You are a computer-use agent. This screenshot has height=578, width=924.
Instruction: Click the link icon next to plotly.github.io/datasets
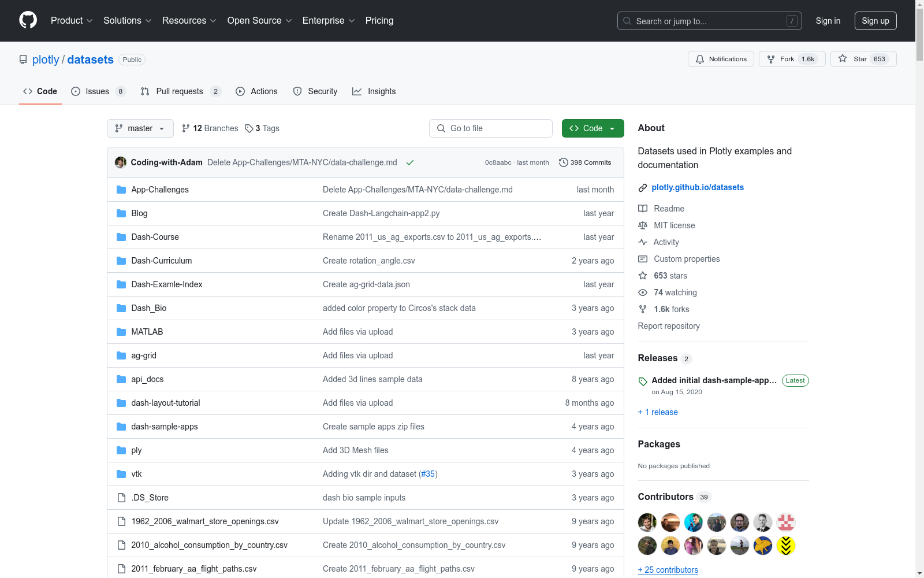pos(643,187)
